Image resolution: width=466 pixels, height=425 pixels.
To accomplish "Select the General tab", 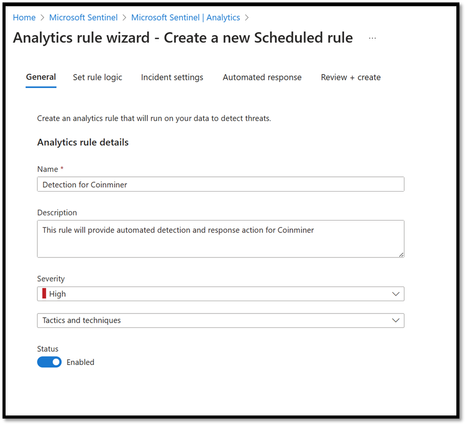I will coord(41,77).
